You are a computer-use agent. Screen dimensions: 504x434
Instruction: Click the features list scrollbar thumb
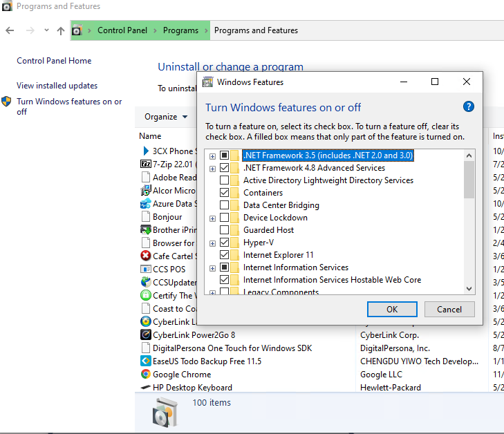469,180
